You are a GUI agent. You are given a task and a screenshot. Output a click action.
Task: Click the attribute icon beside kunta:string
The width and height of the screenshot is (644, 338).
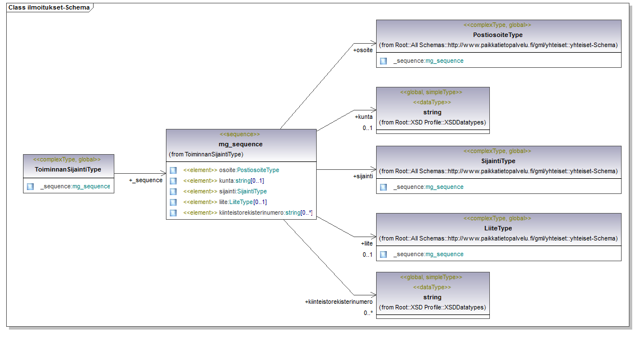173,180
